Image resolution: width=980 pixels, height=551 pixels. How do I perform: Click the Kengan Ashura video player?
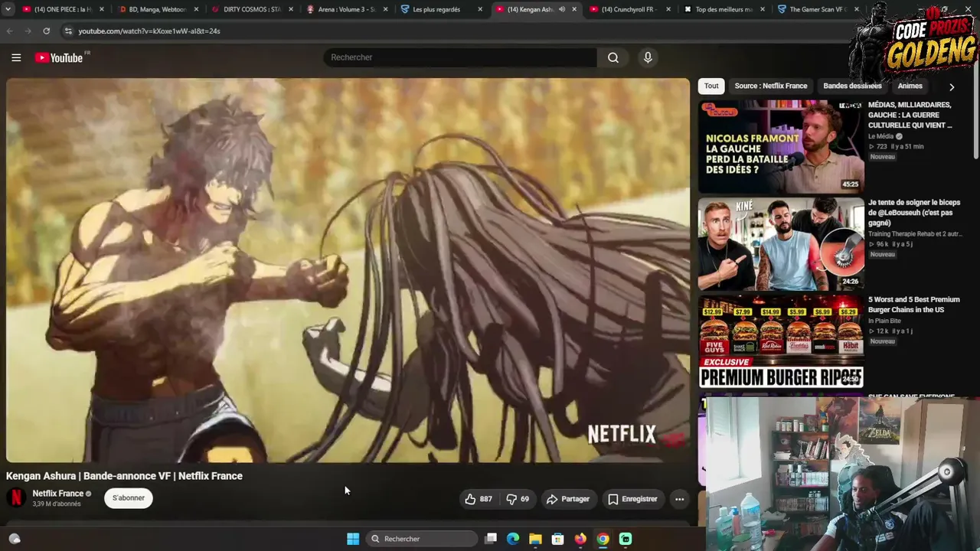(348, 270)
